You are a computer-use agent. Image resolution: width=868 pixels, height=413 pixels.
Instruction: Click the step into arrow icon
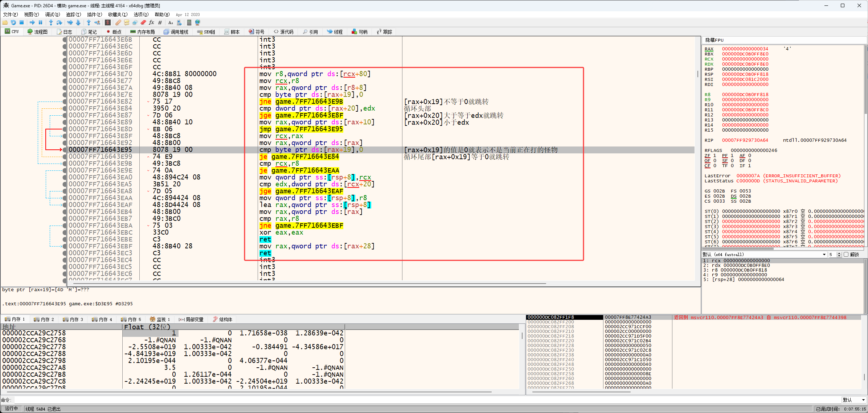click(51, 22)
